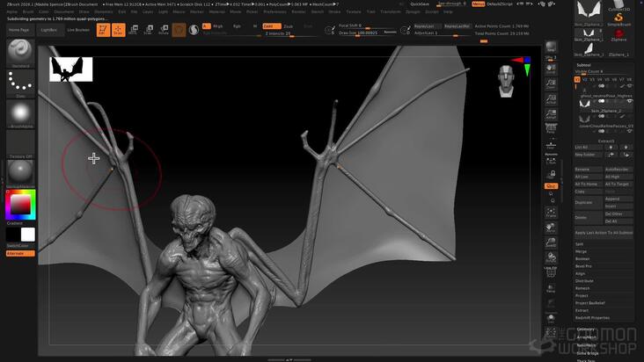Screen dimensions: 644x362
Task: Click the head reference camera view
Action: (506, 81)
